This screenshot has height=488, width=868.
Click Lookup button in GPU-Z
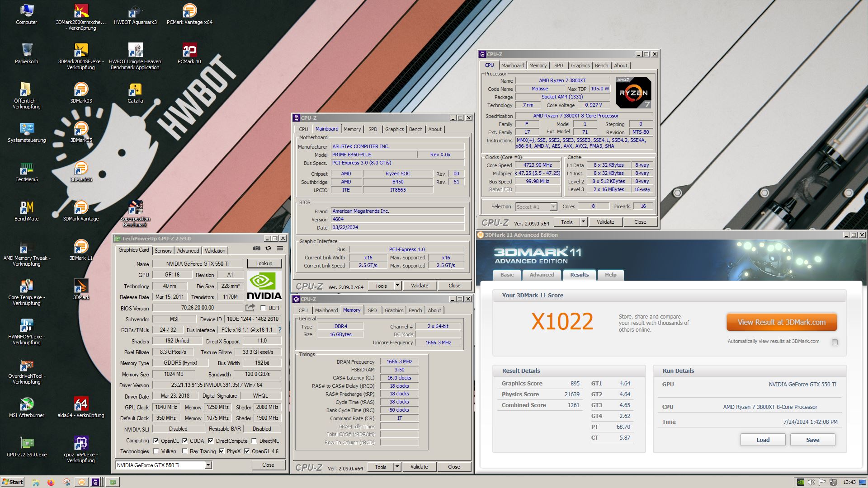(x=264, y=263)
